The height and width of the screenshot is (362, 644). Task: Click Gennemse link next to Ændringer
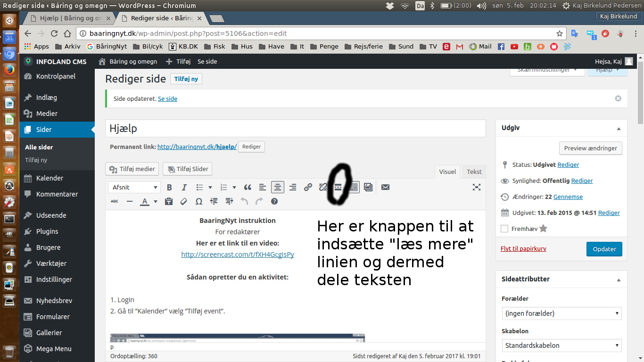568,197
